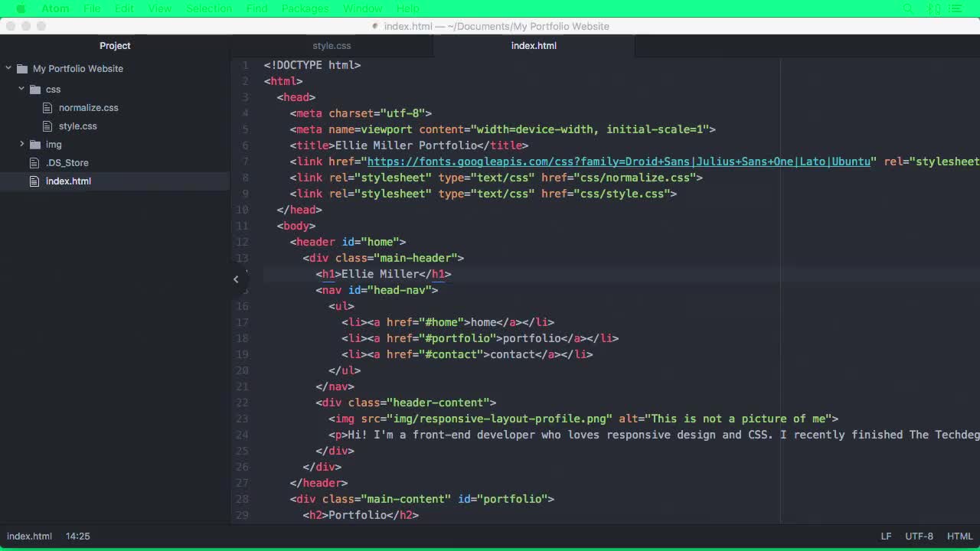The image size is (980, 551).
Task: Collapse the My Portfolio Website project folder
Action: coord(8,68)
